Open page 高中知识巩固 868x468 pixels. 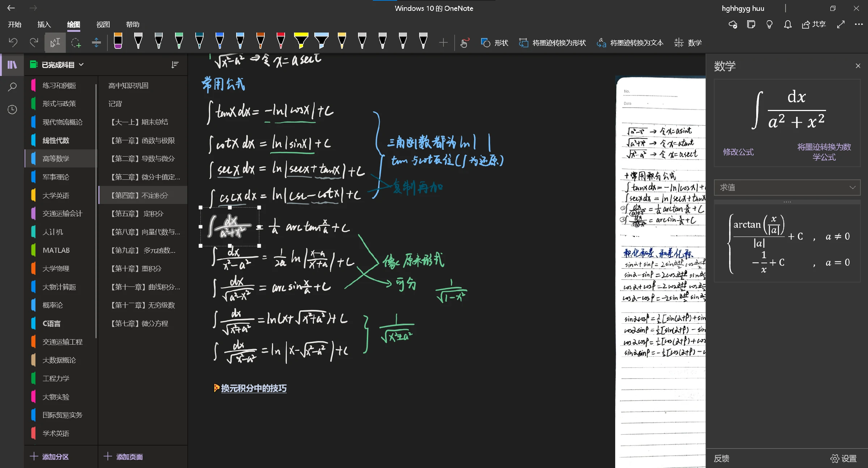[x=143, y=85]
